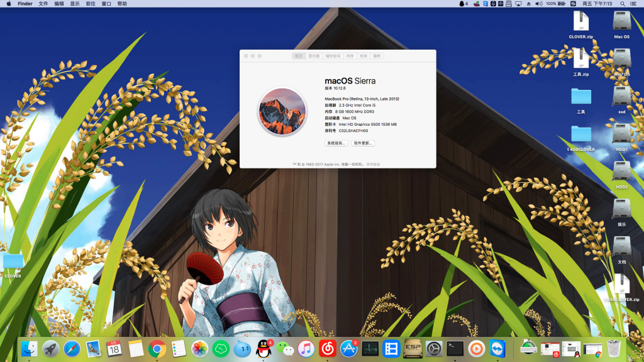644x362 pixels.
Task: Switch to the 支持 tab
Action: tap(364, 56)
